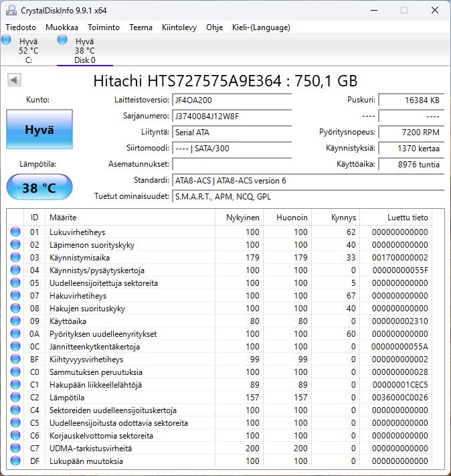Click status orb for C7 UDMA-tarkistusvirheitä
The height and width of the screenshot is (476, 451).
15,449
